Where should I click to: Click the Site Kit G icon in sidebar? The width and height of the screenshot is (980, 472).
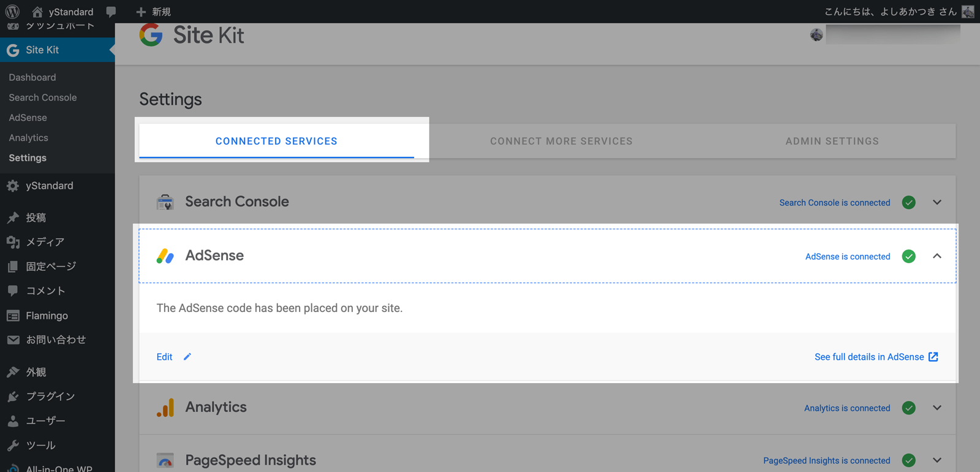13,50
